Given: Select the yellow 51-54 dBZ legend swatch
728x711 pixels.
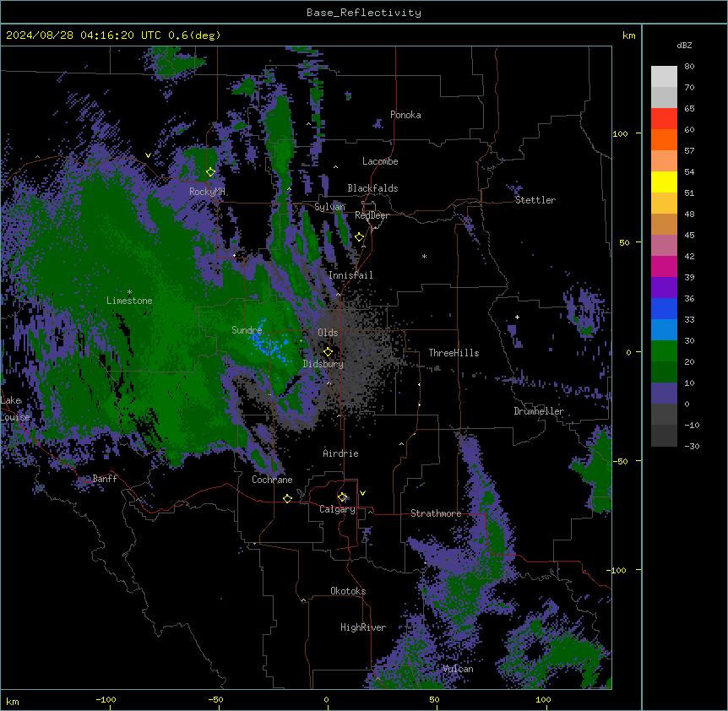Looking at the screenshot, I should tap(664, 182).
